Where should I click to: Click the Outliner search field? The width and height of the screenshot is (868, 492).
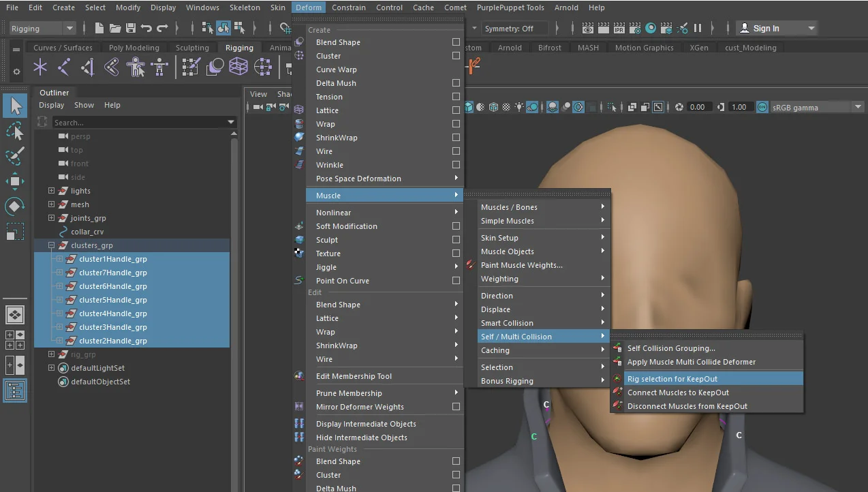(x=140, y=123)
